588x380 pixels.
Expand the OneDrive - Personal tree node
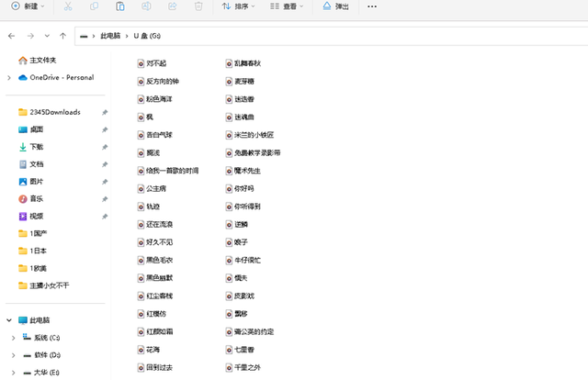9,78
